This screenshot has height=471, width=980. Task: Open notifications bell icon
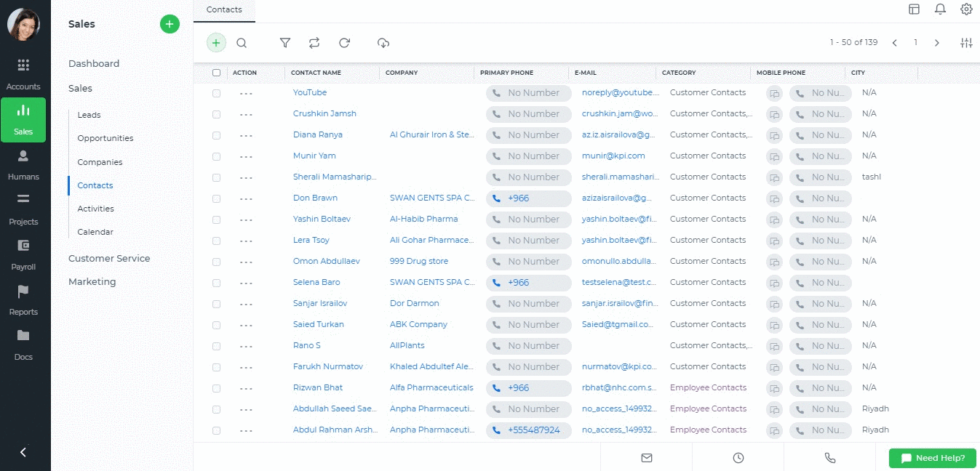pyautogui.click(x=940, y=9)
